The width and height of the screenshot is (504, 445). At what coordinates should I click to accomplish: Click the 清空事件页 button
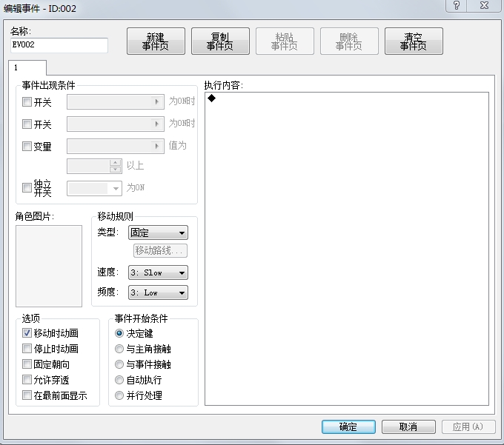coord(414,41)
